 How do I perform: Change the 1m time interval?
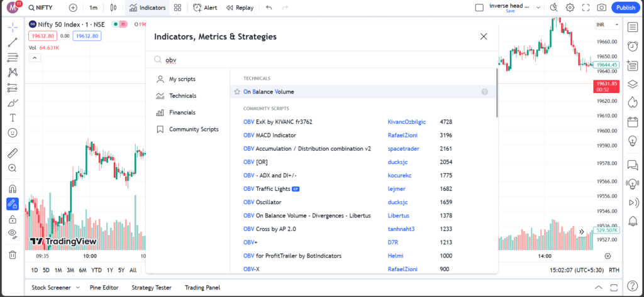point(93,8)
